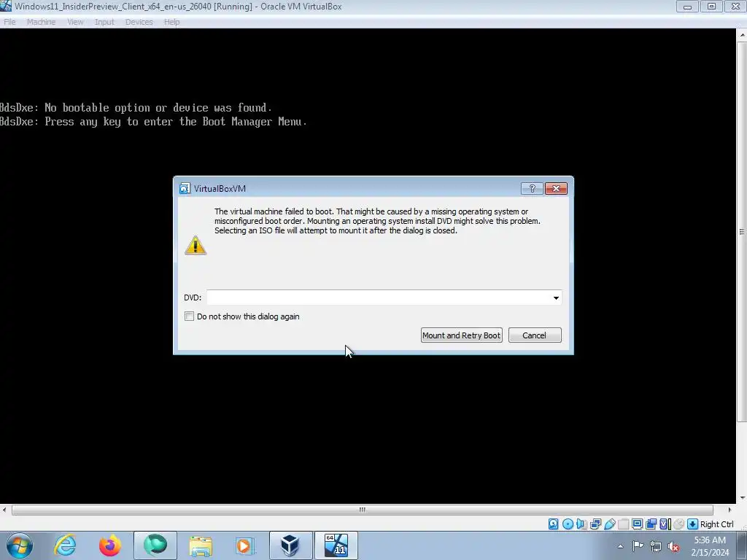Click the vertical scrollbar thumb
Viewport: 747px width, 560px height.
click(x=742, y=232)
